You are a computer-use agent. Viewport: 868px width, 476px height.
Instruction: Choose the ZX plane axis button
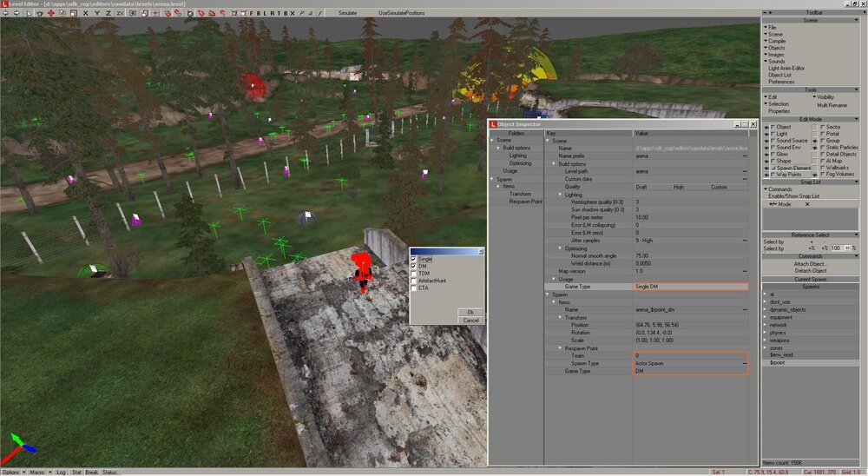[x=120, y=13]
